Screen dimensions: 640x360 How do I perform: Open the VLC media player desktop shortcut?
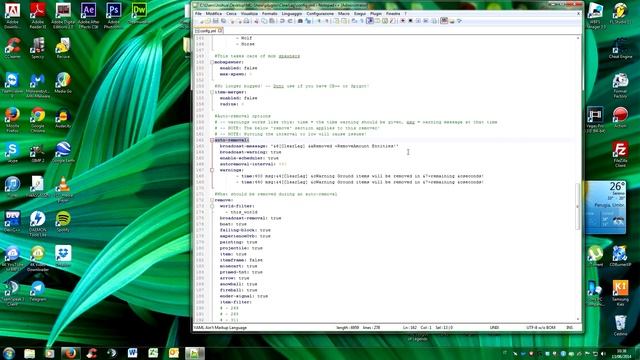coord(63,189)
